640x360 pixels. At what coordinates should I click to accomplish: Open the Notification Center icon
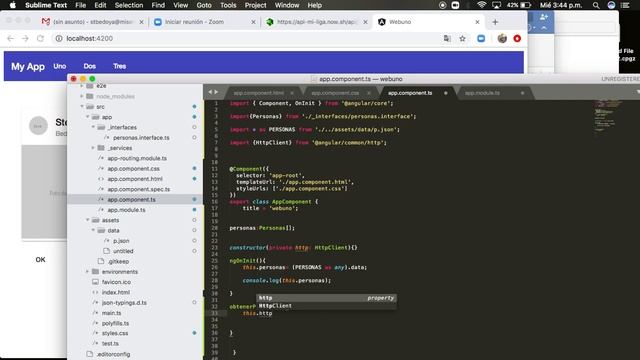[x=625, y=5]
